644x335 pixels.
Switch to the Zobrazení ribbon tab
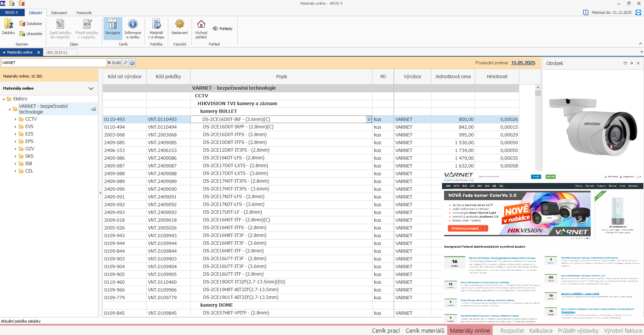[x=59, y=13]
